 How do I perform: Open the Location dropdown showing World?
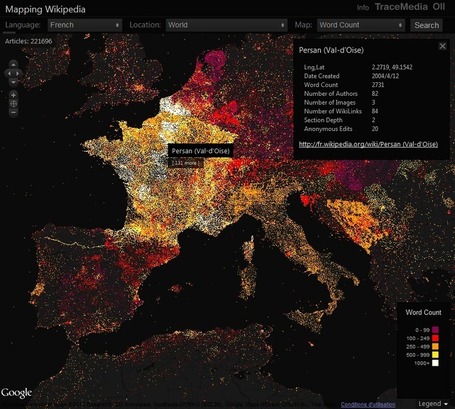point(226,25)
